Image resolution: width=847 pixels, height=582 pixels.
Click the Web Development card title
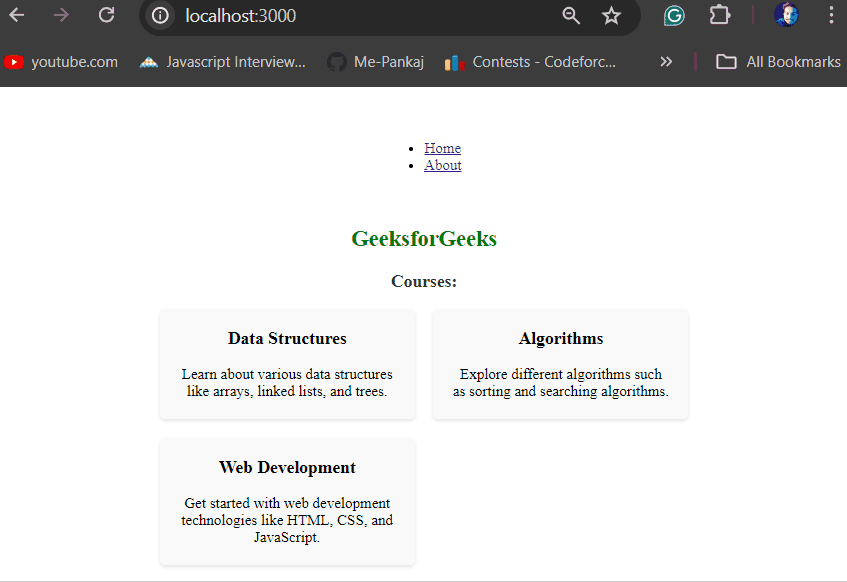point(287,467)
